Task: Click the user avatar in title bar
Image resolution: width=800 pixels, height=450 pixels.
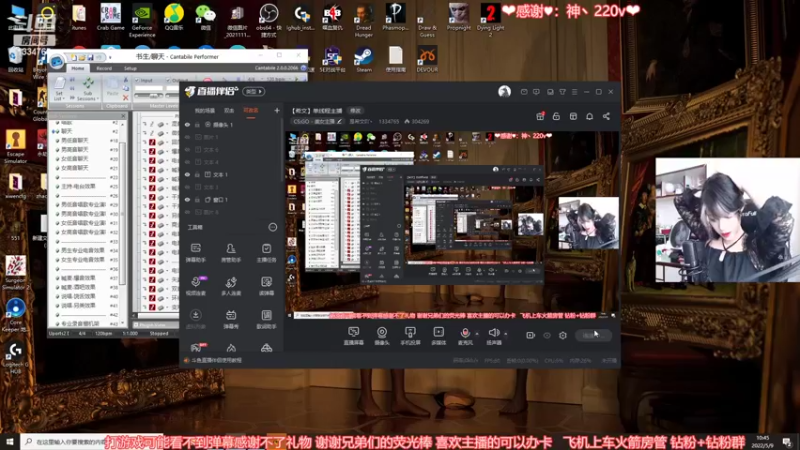Action: (504, 91)
